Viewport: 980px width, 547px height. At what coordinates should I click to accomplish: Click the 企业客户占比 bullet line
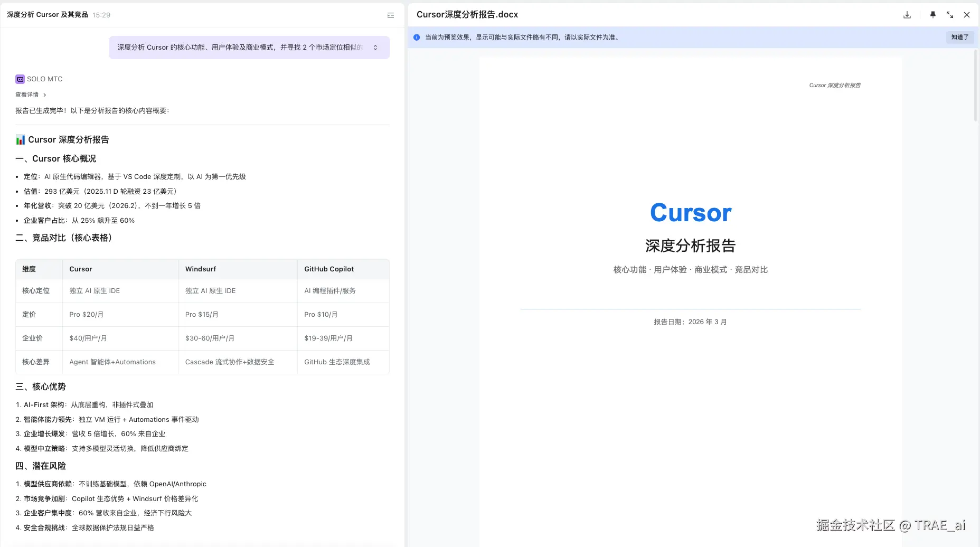tap(79, 221)
